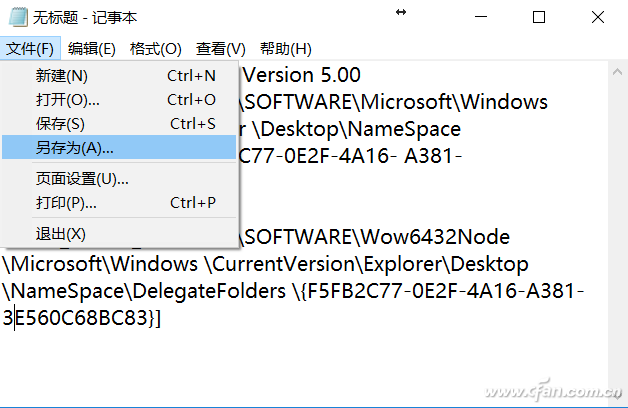The height and width of the screenshot is (408, 628).
Task: Close the Notepad window
Action: click(597, 17)
